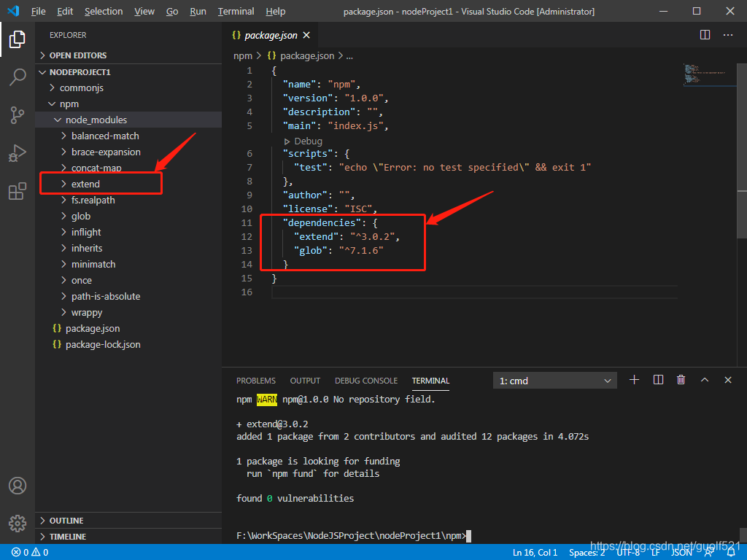Screen dimensions: 747x560
Task: Expand the fs.realpath folder
Action: click(128, 201)
